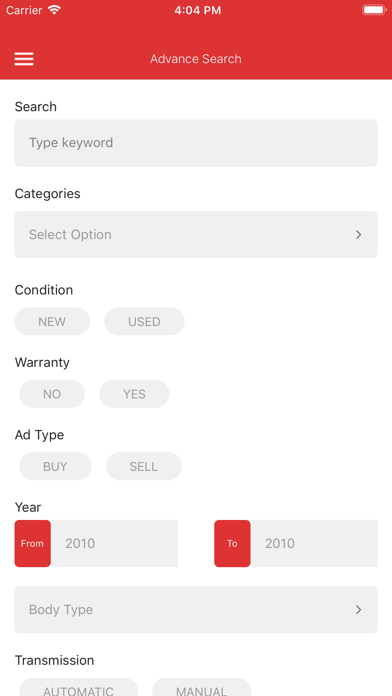Screen dimensions: 392x696
Task: Pick MANUAL transmission
Action: (x=202, y=687)
